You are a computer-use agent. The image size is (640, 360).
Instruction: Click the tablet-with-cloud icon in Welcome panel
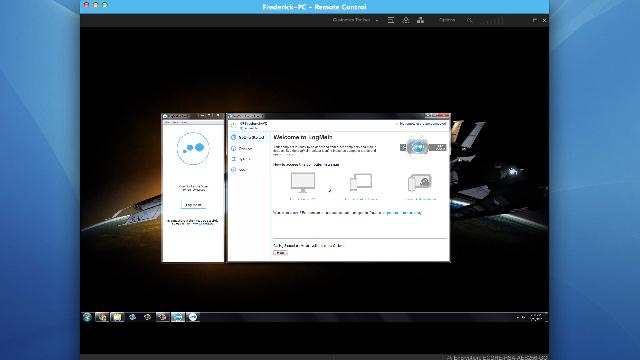[420, 182]
